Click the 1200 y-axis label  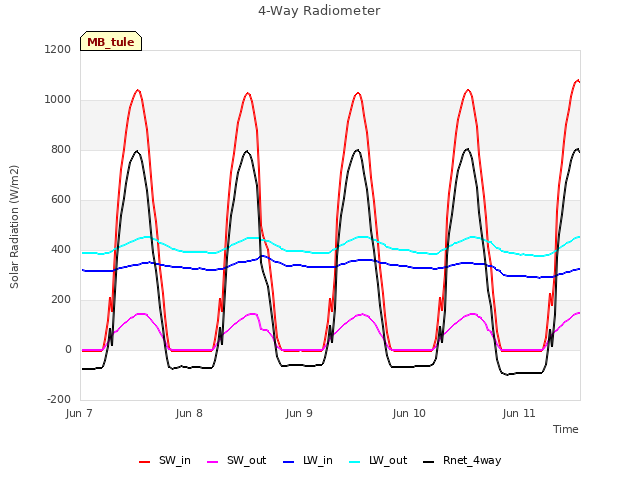click(58, 49)
